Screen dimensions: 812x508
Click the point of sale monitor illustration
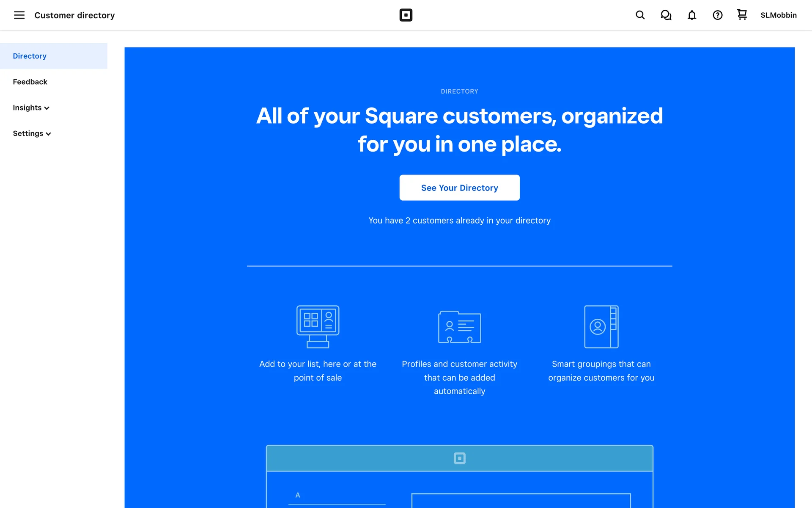click(318, 326)
